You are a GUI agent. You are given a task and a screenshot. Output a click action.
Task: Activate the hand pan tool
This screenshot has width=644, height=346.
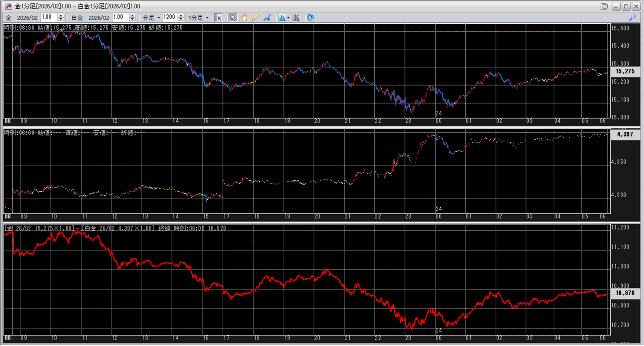pos(244,18)
